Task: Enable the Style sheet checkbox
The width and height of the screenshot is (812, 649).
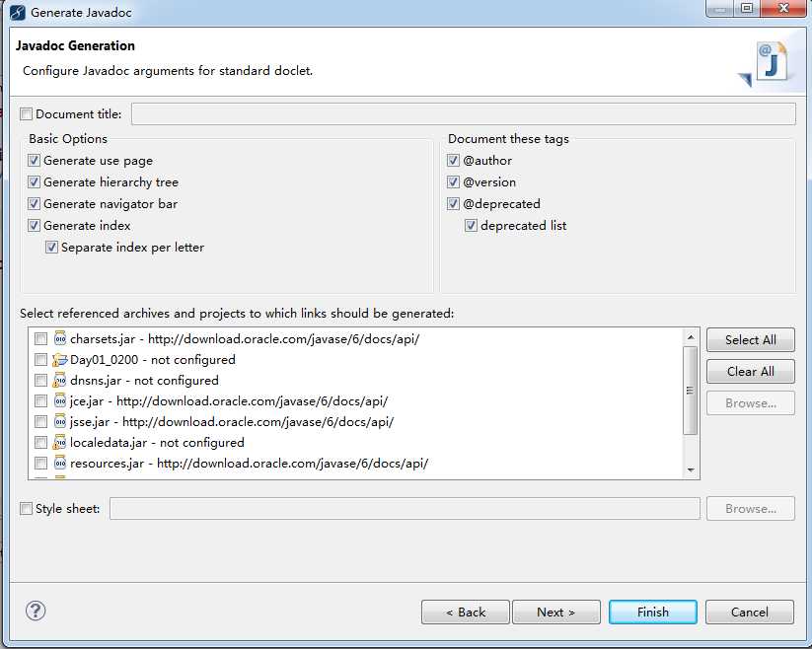Action: click(26, 509)
